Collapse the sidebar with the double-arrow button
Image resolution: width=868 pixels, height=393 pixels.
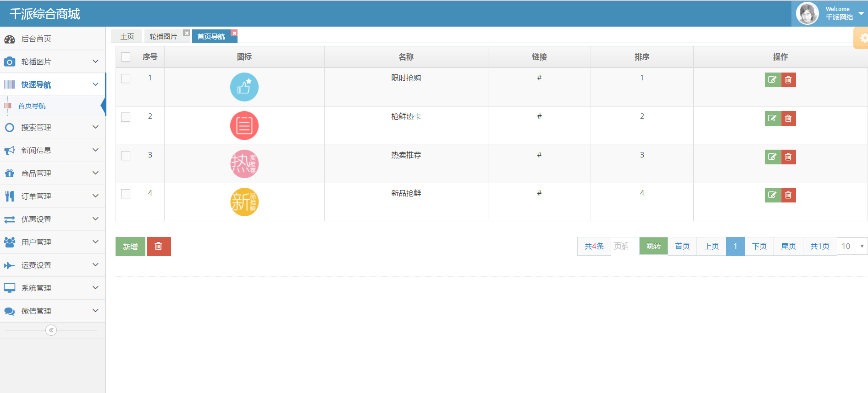(x=51, y=330)
